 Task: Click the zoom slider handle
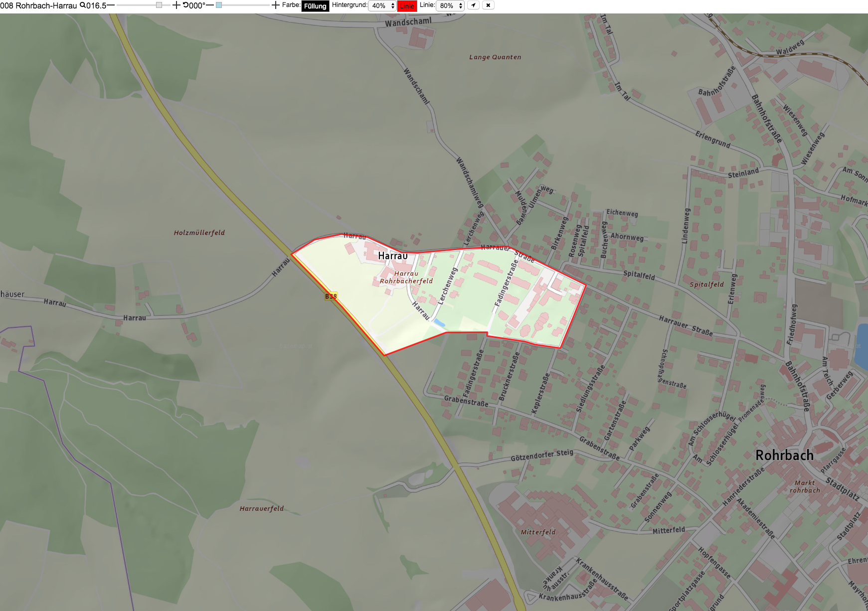(x=159, y=5)
